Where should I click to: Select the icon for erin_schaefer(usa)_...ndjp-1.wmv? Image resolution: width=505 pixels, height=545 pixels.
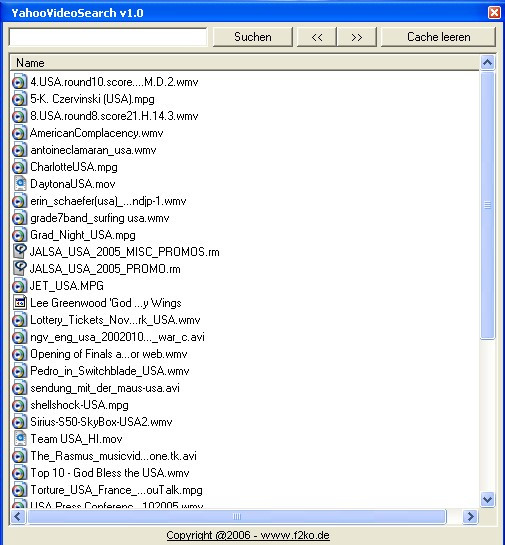pyautogui.click(x=19, y=201)
